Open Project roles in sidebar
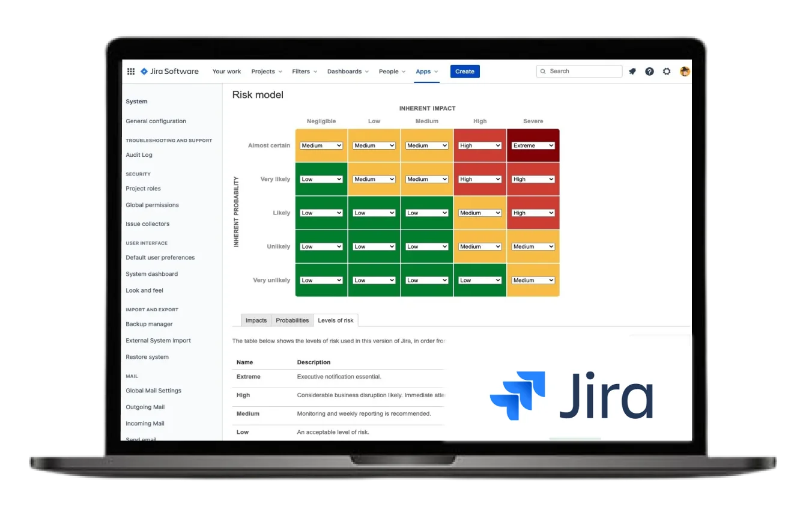 [143, 189]
